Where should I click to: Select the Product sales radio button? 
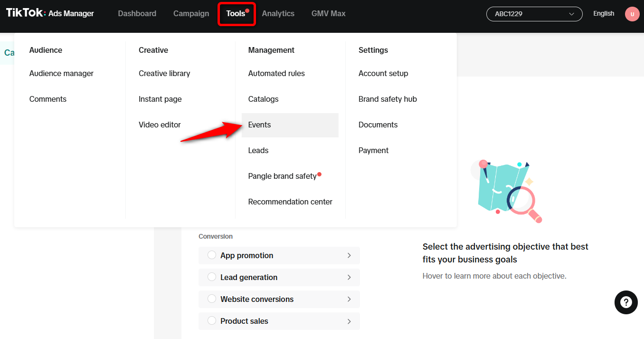212,321
